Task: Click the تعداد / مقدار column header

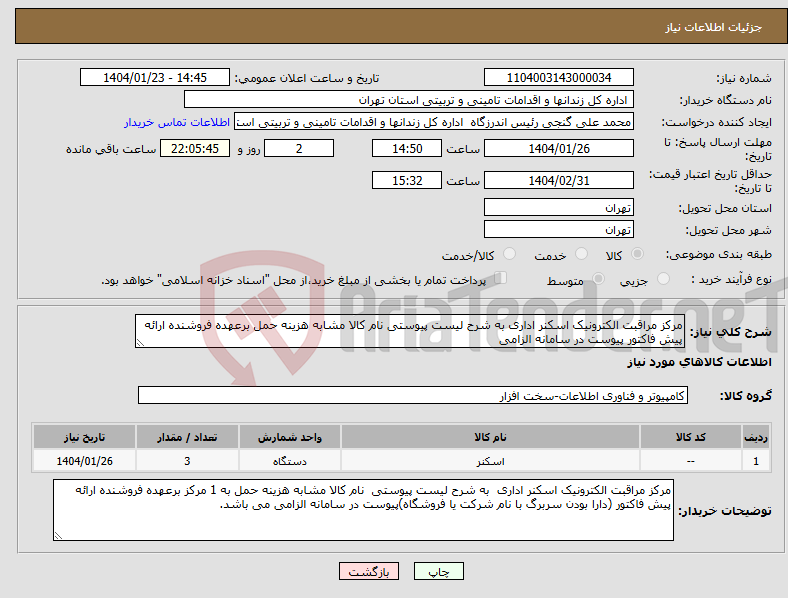Action: coord(187,437)
